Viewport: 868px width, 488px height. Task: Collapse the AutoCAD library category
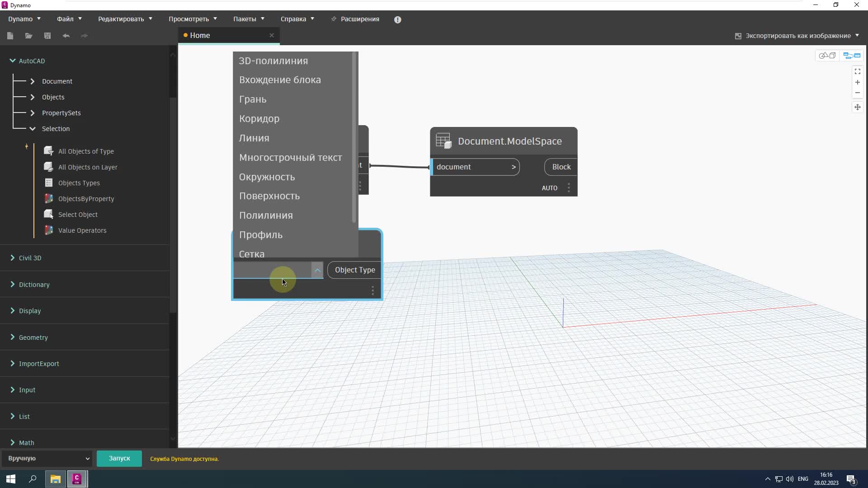point(13,61)
